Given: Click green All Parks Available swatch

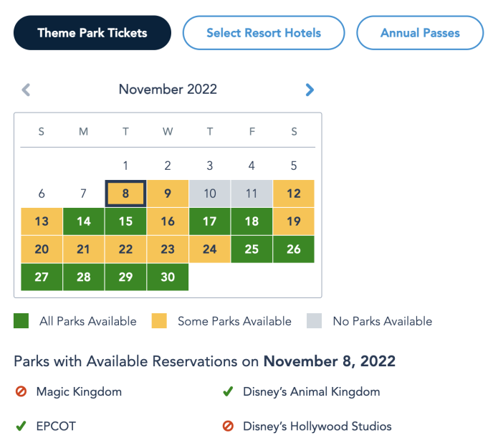Looking at the screenshot, I should 21,321.
